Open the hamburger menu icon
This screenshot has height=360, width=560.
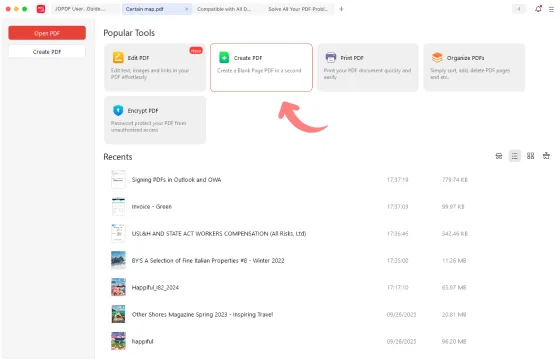[x=551, y=9]
